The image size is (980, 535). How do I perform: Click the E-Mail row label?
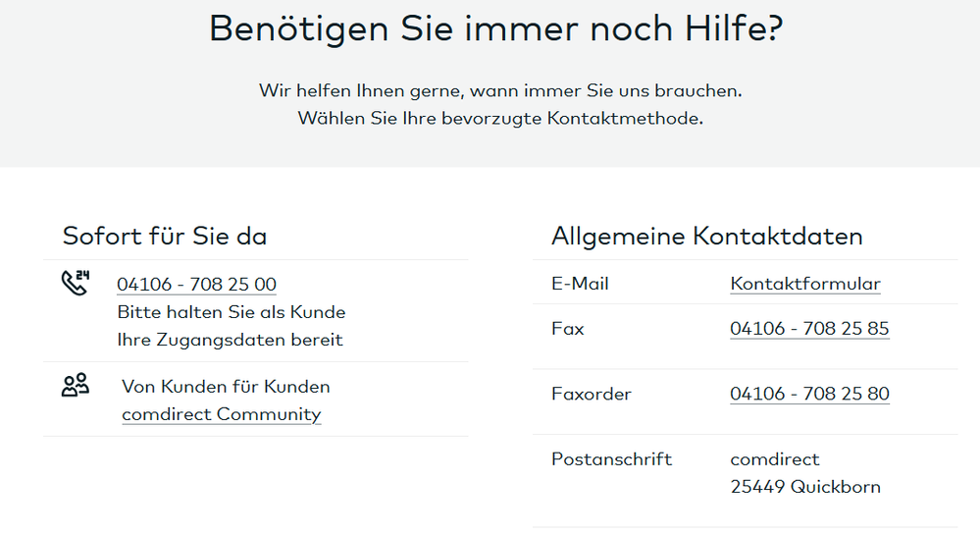point(580,284)
